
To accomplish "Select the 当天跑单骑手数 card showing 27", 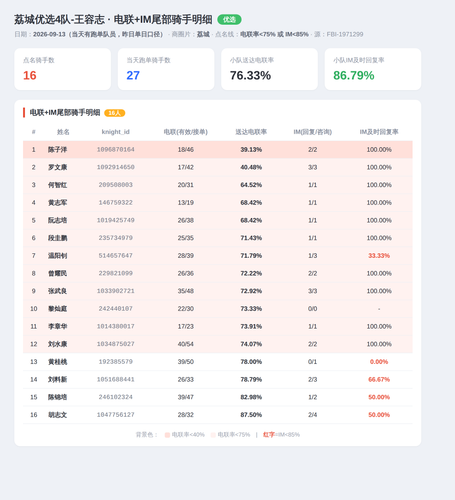I will tap(166, 69).
